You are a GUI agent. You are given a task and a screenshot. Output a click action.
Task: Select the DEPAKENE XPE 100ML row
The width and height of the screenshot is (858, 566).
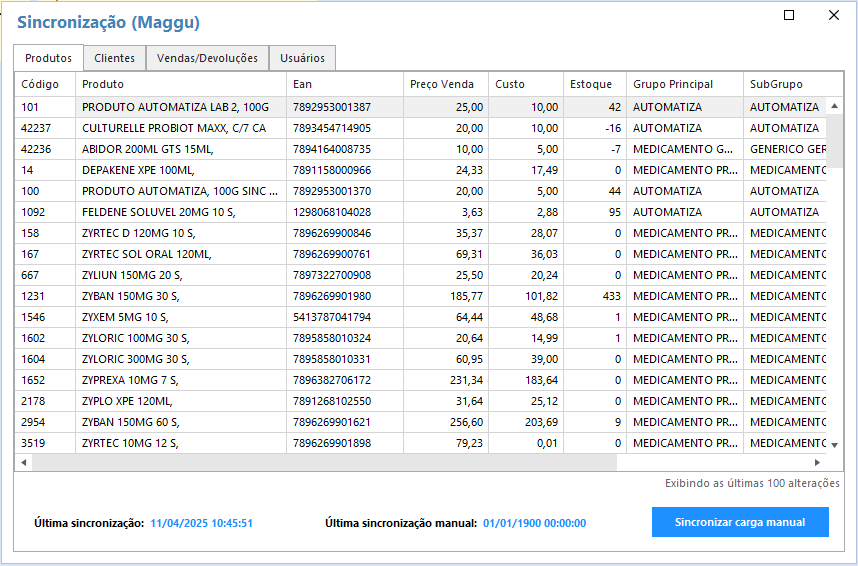click(180, 170)
